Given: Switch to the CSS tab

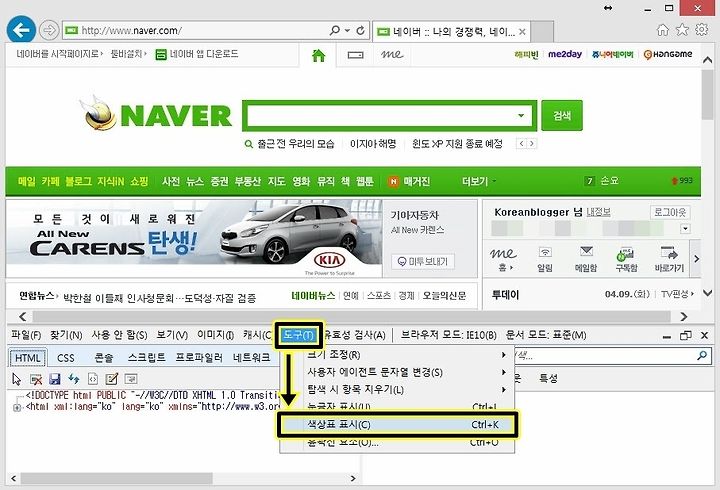Looking at the screenshot, I should (66, 358).
